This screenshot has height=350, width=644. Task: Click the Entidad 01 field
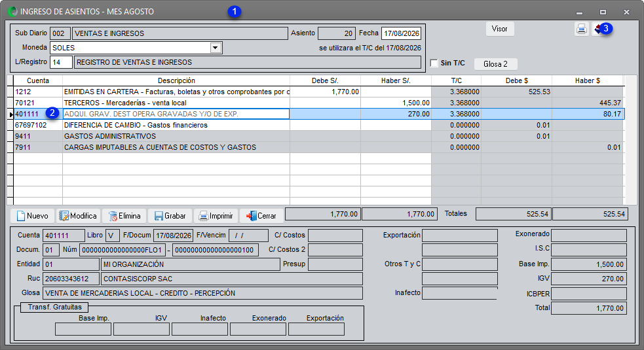[71, 264]
